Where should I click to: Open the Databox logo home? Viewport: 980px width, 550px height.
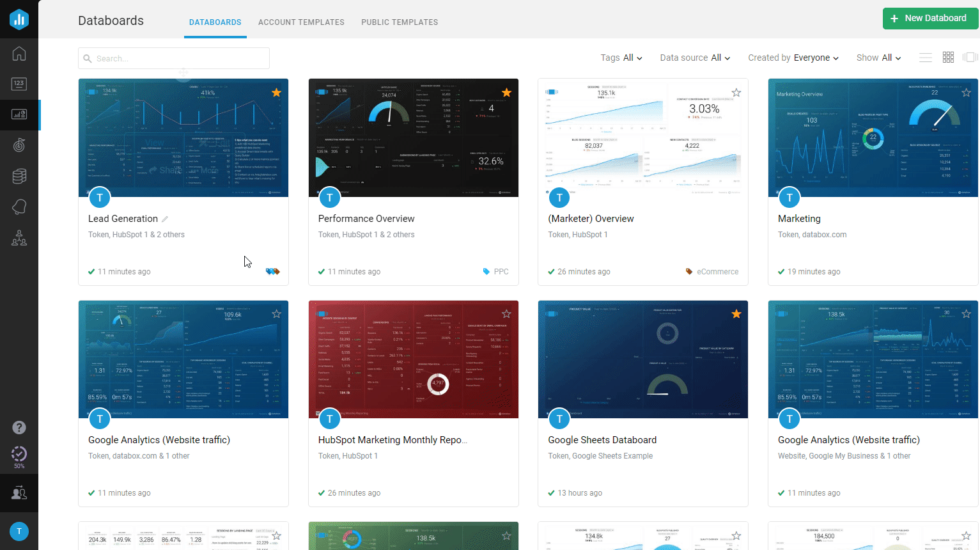(x=19, y=19)
